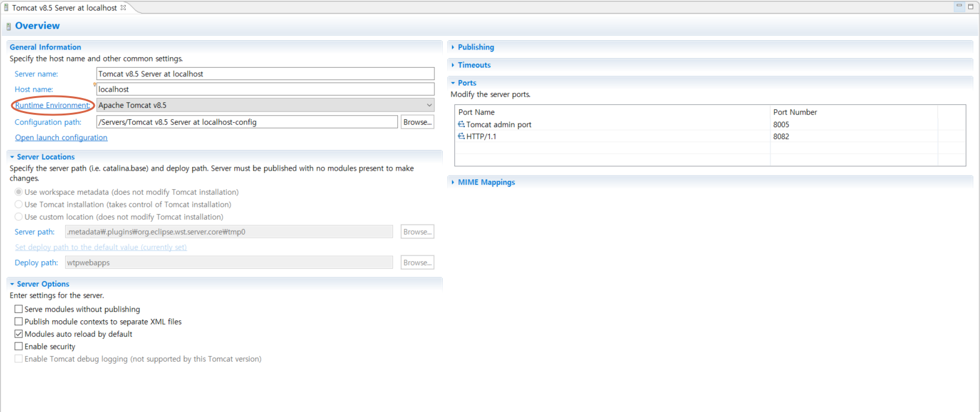Click the server icon beside Overview heading
The width and height of the screenshot is (980, 412).
coord(9,26)
